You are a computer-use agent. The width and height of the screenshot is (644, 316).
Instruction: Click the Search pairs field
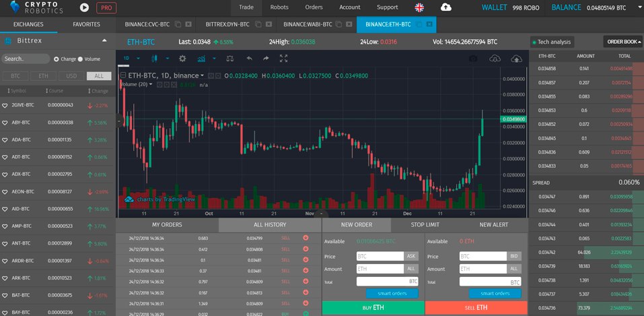26,59
